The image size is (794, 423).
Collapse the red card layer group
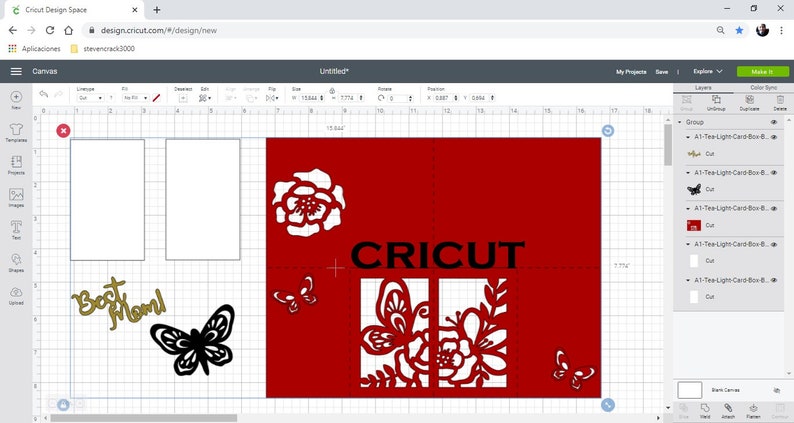coord(688,208)
